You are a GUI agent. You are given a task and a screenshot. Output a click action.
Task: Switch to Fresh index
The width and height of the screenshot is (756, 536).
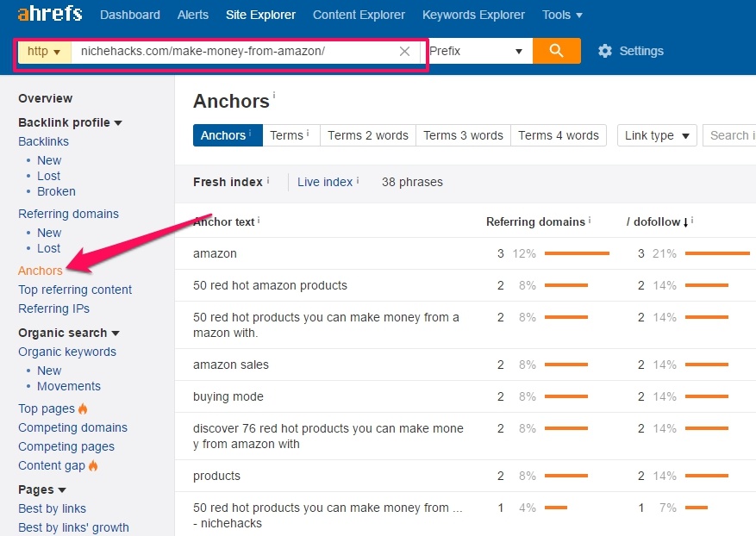coord(228,182)
